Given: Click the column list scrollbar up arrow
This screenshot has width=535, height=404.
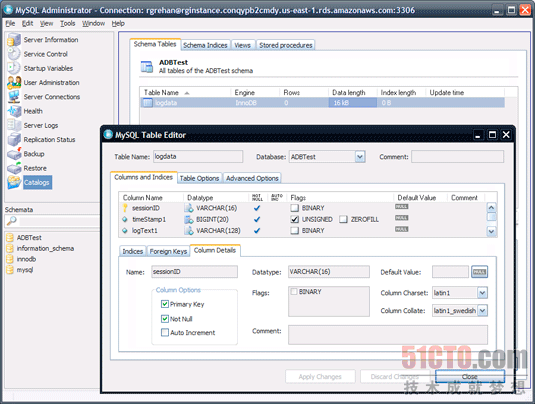Looking at the screenshot, I should 491,208.
